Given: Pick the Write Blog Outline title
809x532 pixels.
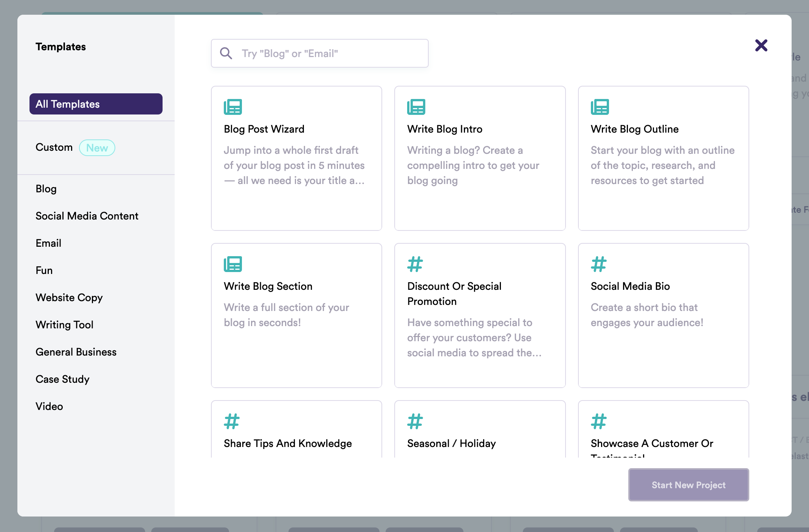Looking at the screenshot, I should coord(635,129).
